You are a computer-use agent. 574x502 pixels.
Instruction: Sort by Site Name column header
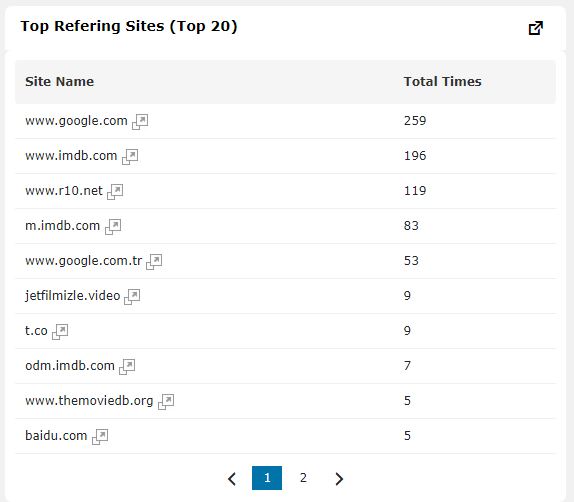59,81
